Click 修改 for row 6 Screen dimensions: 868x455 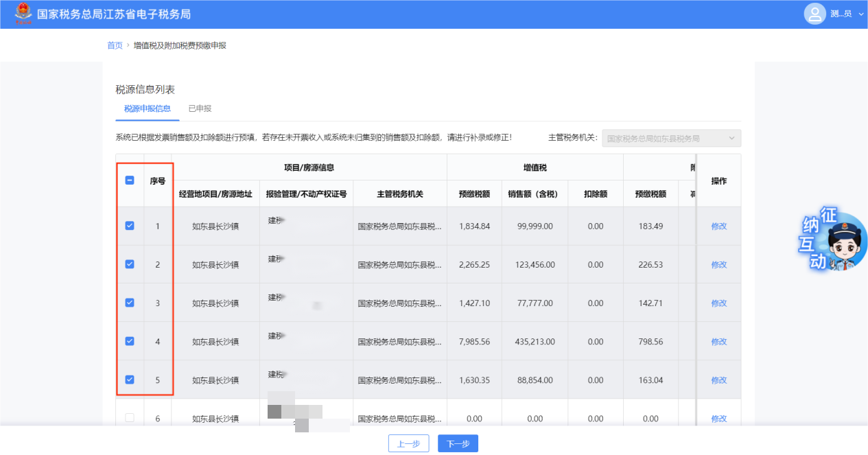tap(718, 419)
